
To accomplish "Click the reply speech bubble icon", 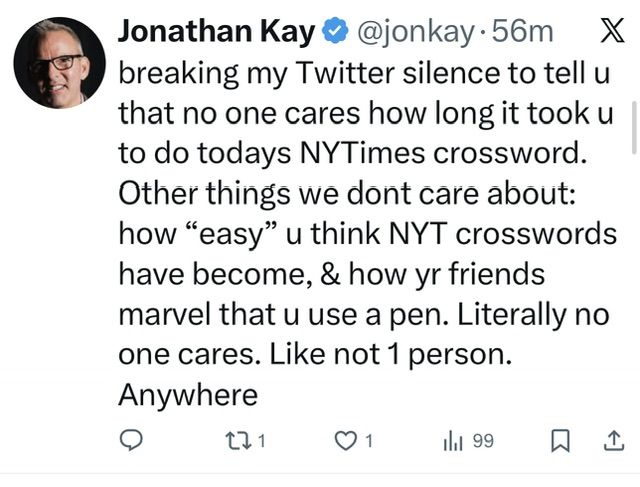I will pos(133,441).
